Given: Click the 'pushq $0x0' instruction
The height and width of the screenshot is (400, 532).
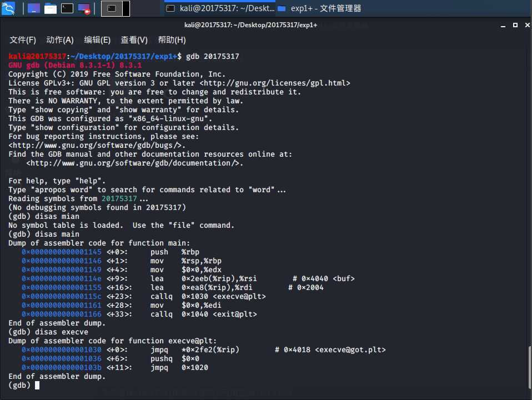Looking at the screenshot, I should coord(175,358).
